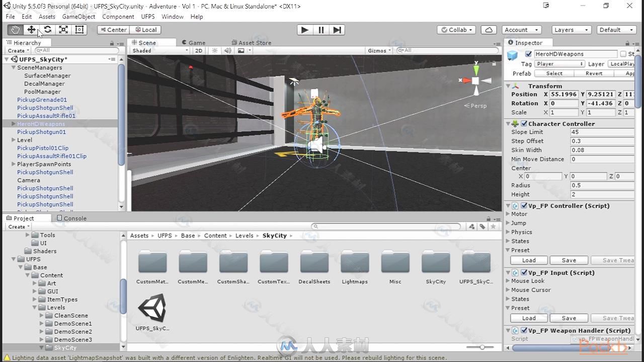The width and height of the screenshot is (644, 362).
Task: Open the Assets menu
Action: [x=47, y=17]
